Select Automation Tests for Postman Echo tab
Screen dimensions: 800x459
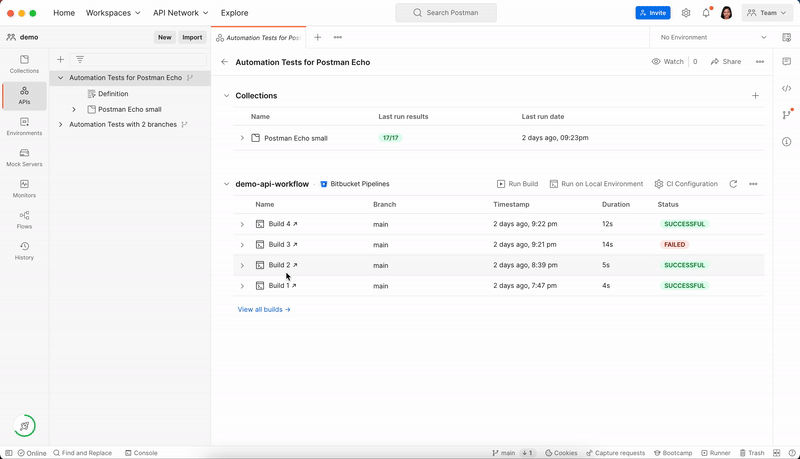[x=259, y=38]
